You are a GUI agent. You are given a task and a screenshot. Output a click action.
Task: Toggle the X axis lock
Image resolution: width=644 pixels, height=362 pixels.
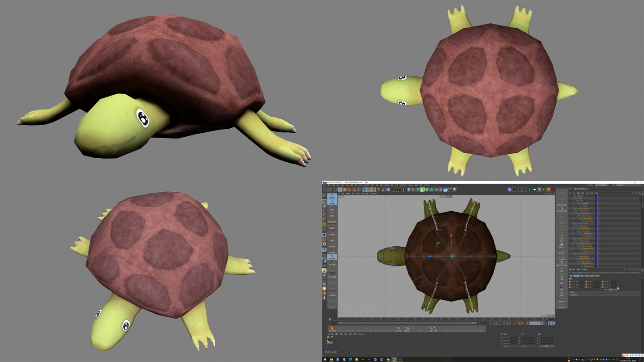[364, 189]
